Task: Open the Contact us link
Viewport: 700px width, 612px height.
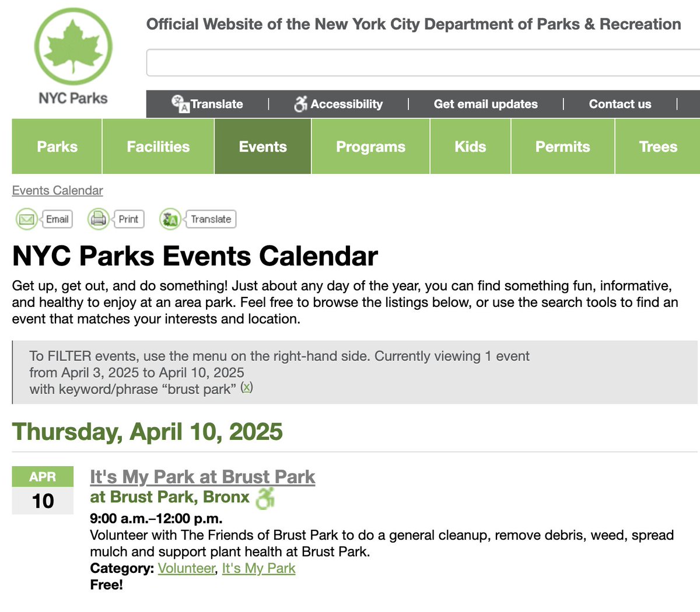Action: [619, 104]
